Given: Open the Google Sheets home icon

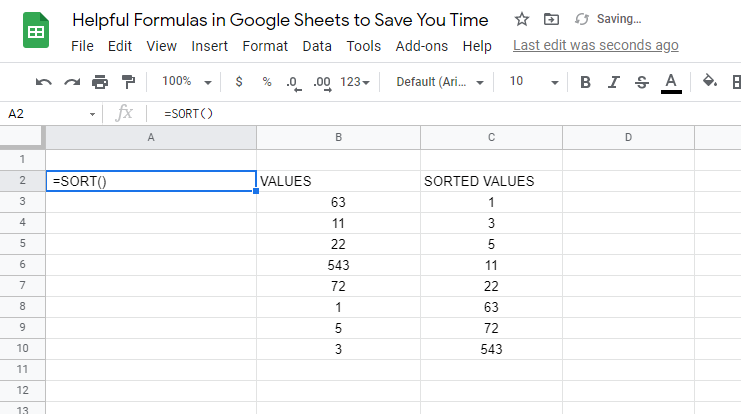Looking at the screenshot, I should tap(36, 30).
